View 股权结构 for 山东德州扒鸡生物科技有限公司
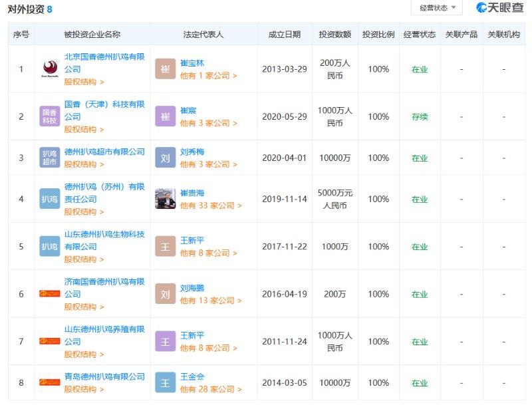 click(84, 259)
